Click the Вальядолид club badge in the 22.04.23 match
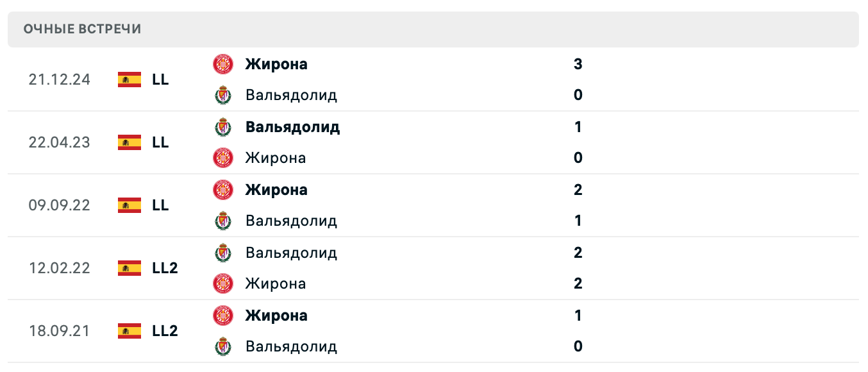 click(222, 127)
